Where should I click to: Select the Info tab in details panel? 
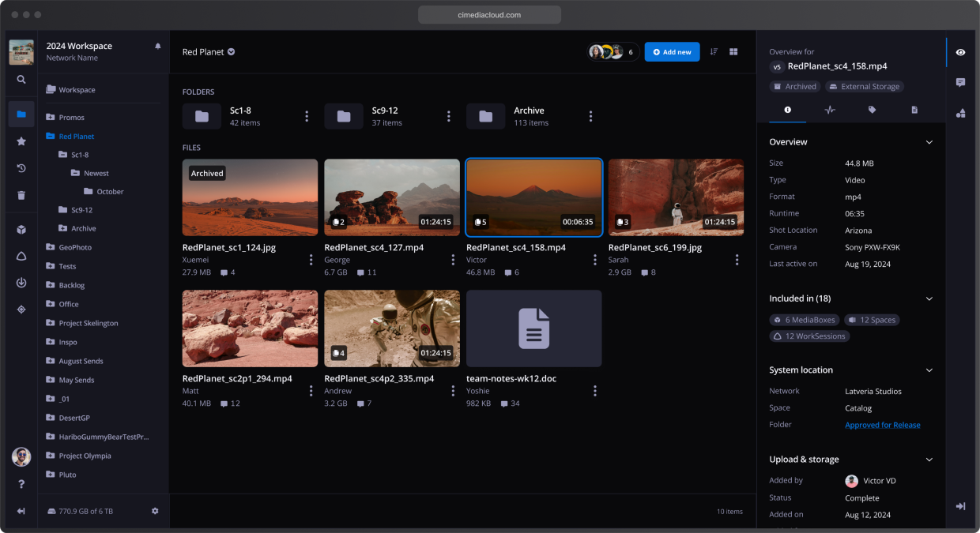787,110
